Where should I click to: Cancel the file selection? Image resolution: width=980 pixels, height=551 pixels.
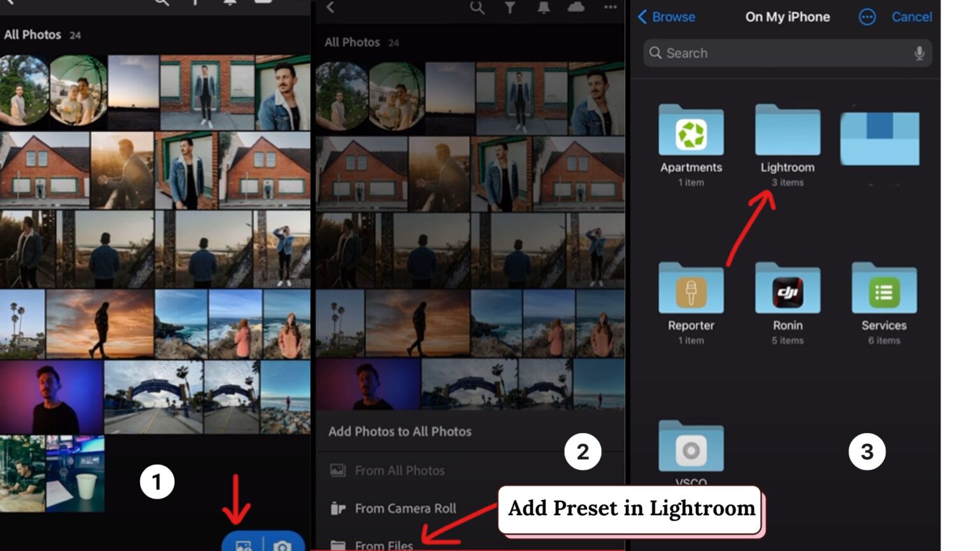tap(912, 17)
